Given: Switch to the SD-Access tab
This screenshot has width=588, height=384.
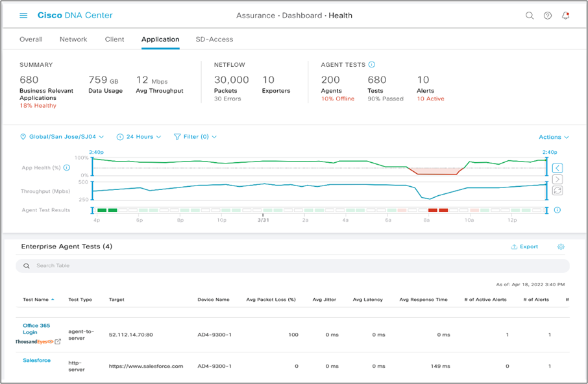Looking at the screenshot, I should point(214,39).
